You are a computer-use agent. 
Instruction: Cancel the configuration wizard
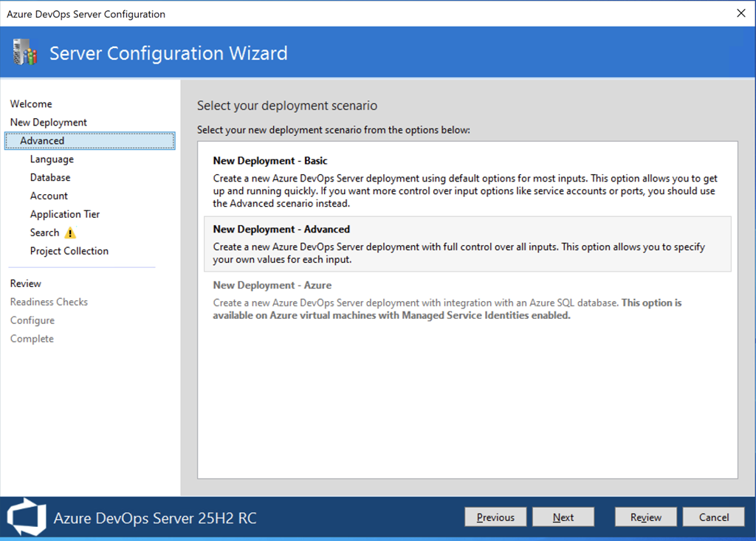pyautogui.click(x=714, y=517)
